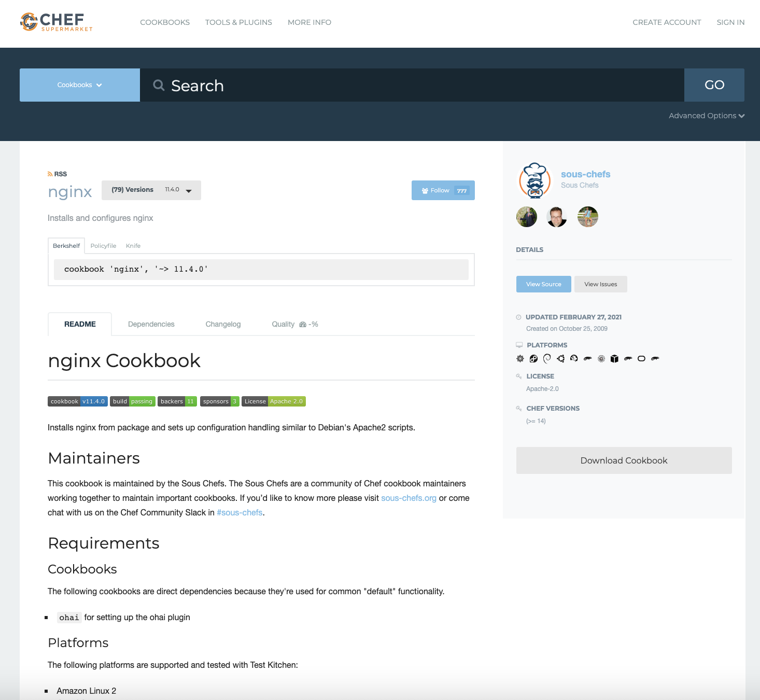This screenshot has height=700, width=760.
Task: Open the COOKBOOKS navigation menu
Action: coord(165,22)
